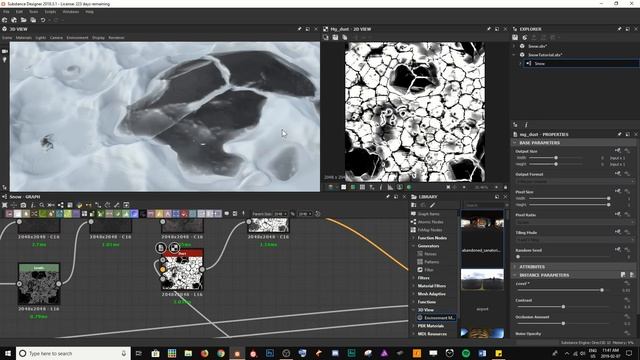Open the Edit menu

click(19, 12)
